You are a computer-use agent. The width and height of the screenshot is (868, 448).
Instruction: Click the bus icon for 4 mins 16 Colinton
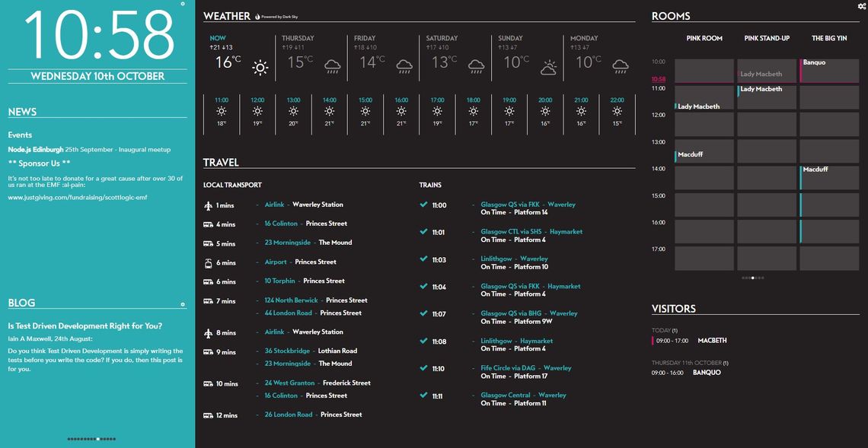pos(208,224)
